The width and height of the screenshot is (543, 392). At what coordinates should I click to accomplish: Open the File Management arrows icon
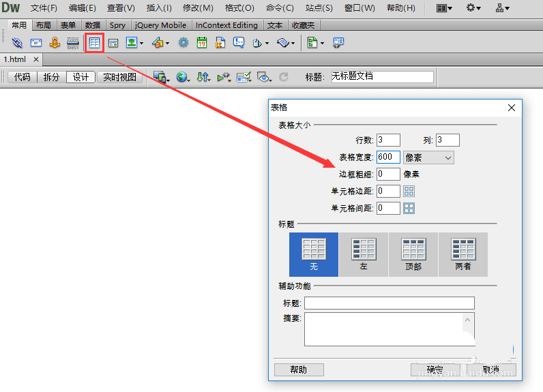tap(203, 77)
